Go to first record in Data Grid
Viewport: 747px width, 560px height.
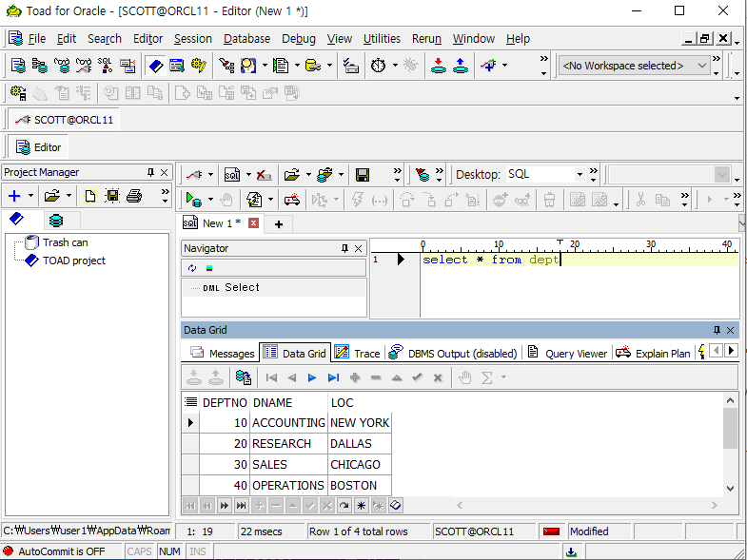click(x=271, y=377)
